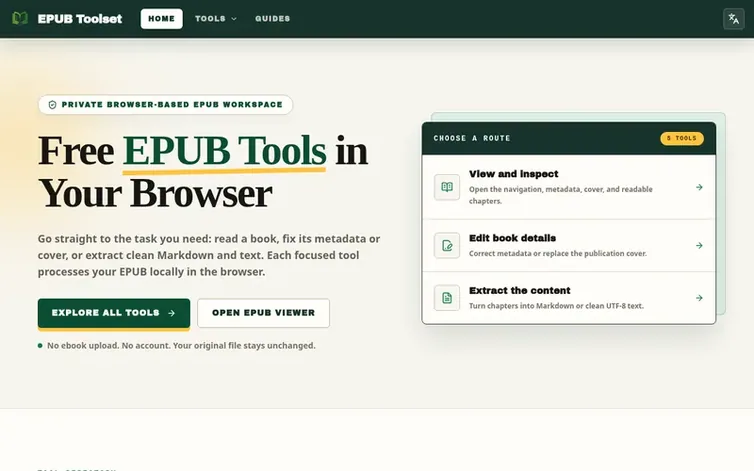Click the arrow on View and inspect row
Image resolution: width=754 pixels, height=471 pixels.
click(699, 187)
